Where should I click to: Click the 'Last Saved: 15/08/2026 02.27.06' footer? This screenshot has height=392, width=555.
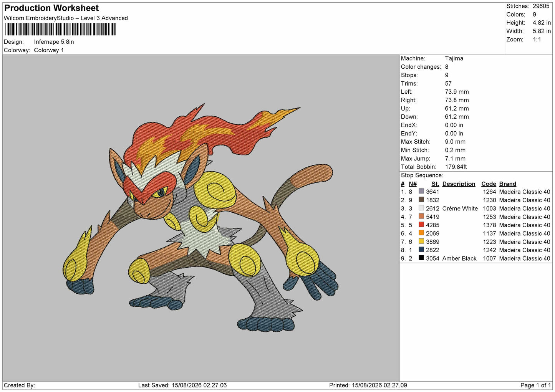click(182, 385)
